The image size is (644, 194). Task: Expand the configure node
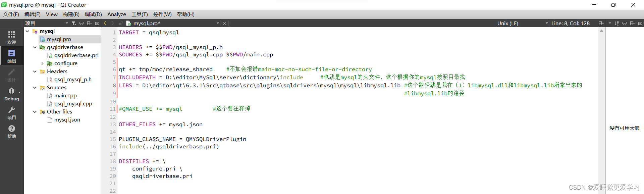coord(42,63)
